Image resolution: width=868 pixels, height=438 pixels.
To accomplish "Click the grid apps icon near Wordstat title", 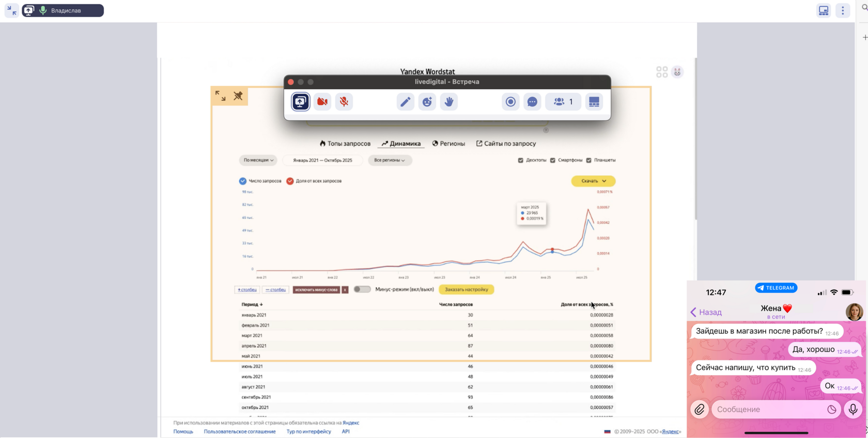I will 662,72.
